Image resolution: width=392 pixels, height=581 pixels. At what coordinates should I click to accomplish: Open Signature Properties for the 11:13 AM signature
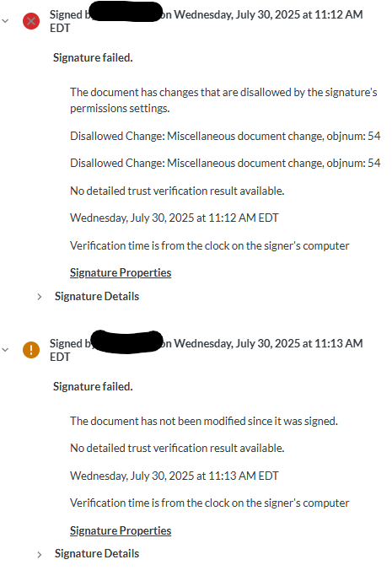[x=121, y=530]
